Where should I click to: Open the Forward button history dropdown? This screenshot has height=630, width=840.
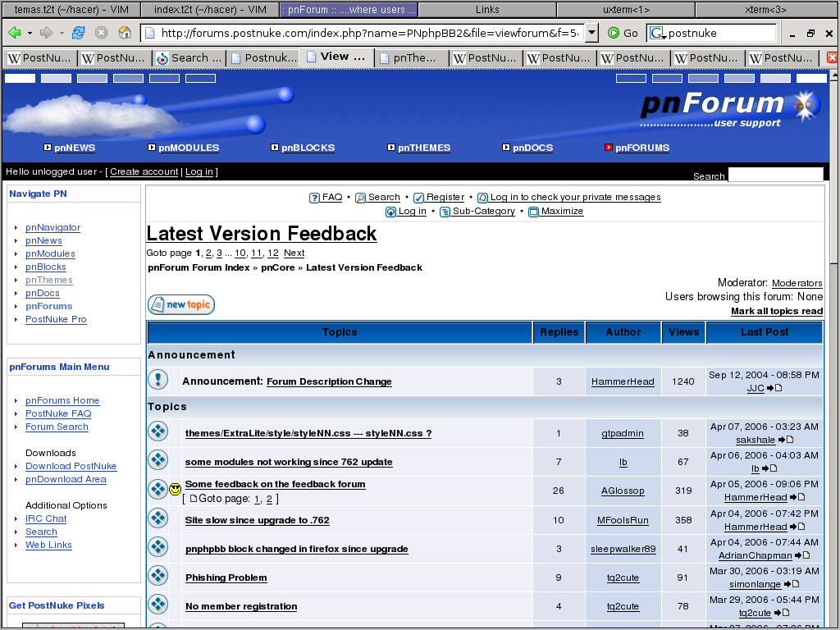(62, 33)
